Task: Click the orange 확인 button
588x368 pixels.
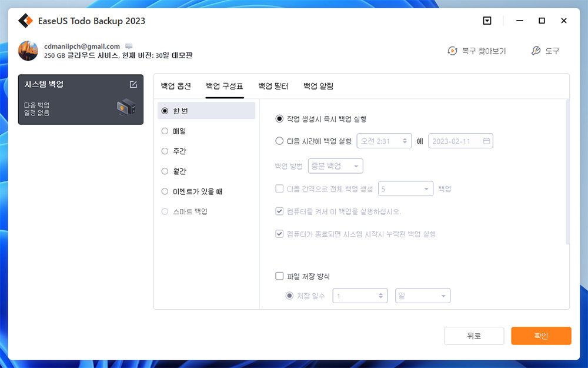Action: [541, 336]
